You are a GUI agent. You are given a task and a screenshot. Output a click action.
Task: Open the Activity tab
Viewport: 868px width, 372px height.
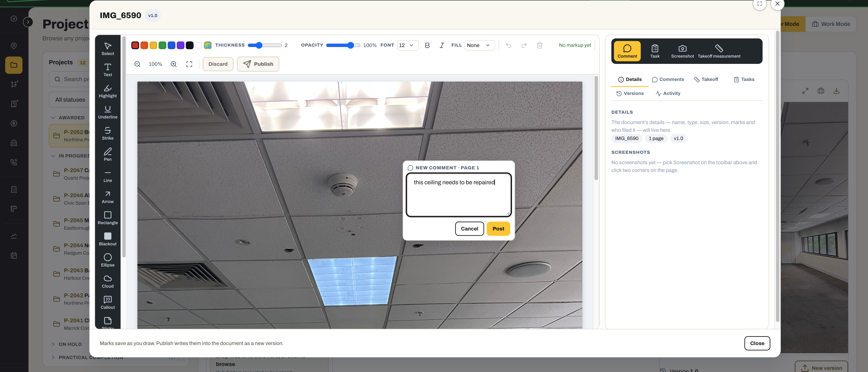tap(668, 94)
